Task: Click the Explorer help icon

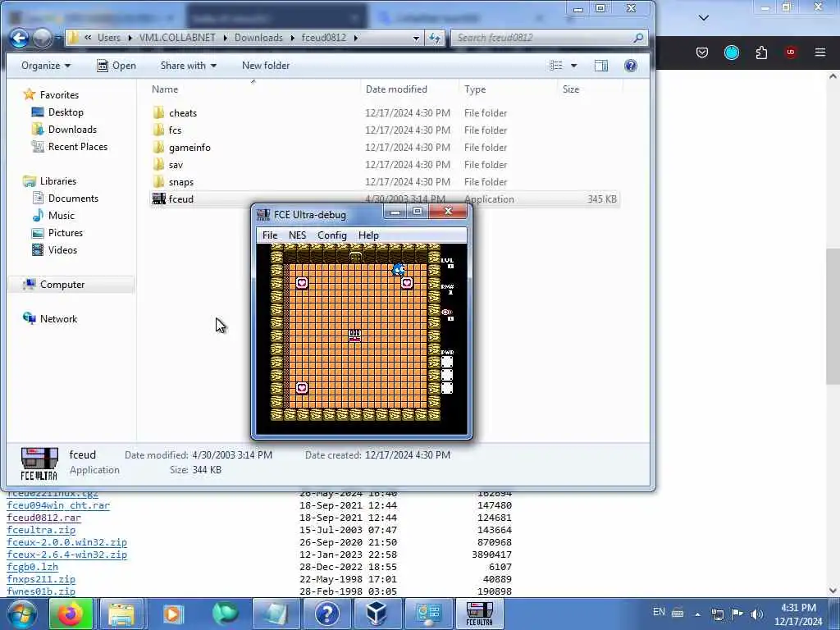Action: tap(631, 66)
